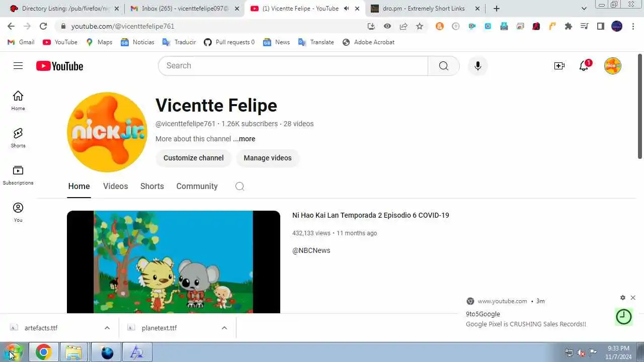Open Ni Hao Kai Lan video title

[370, 215]
